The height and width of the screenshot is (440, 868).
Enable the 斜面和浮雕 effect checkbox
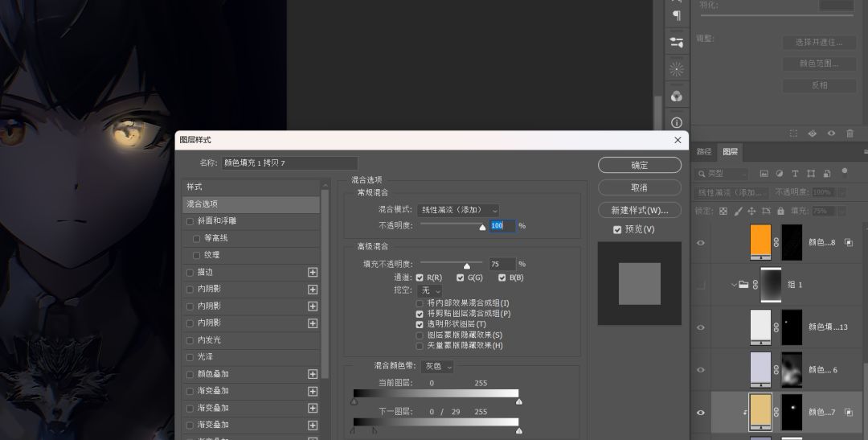tap(190, 221)
